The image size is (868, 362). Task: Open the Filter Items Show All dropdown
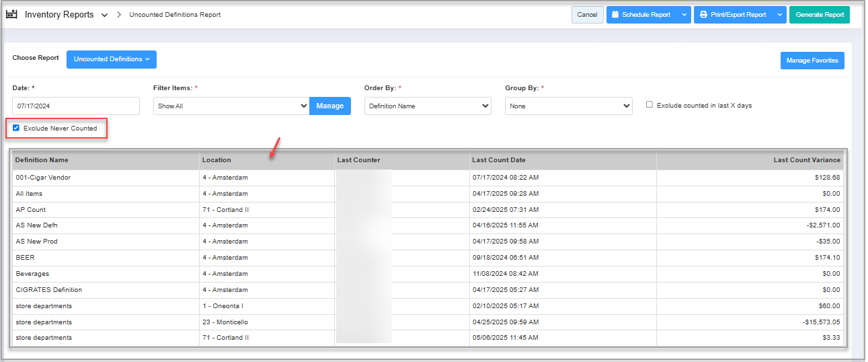[x=231, y=106]
